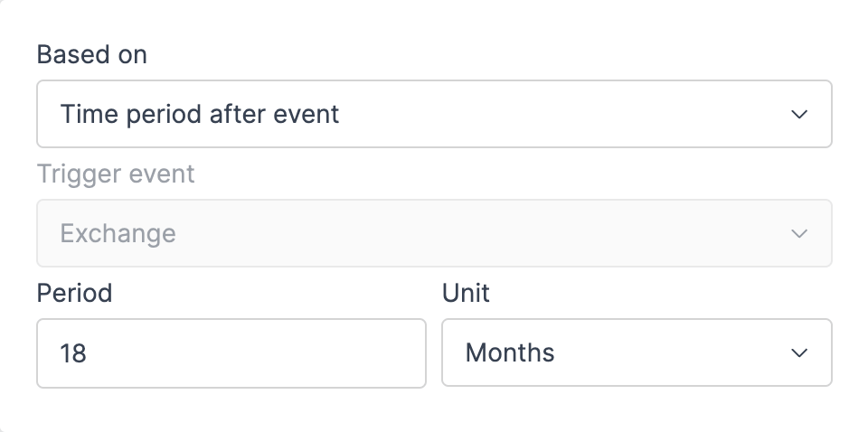Click the chevron in the Exchange dropdown
The image size is (868, 432).
(x=798, y=234)
